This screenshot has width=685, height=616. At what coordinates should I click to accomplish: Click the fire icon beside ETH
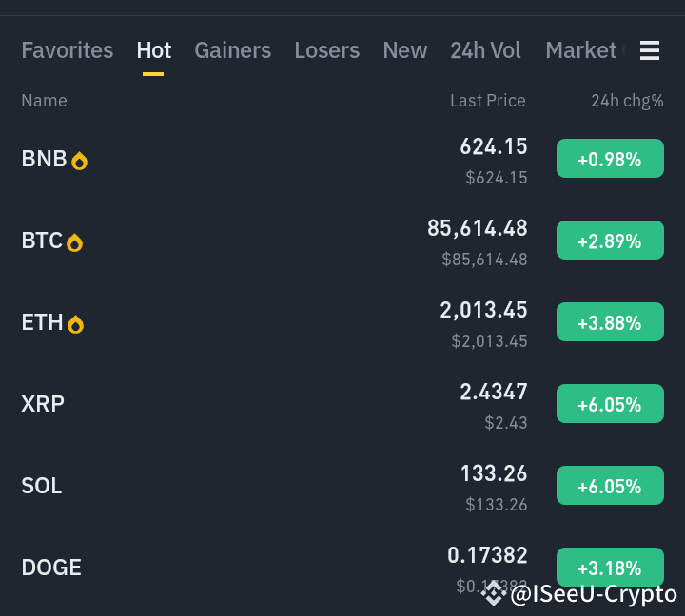coord(75,324)
